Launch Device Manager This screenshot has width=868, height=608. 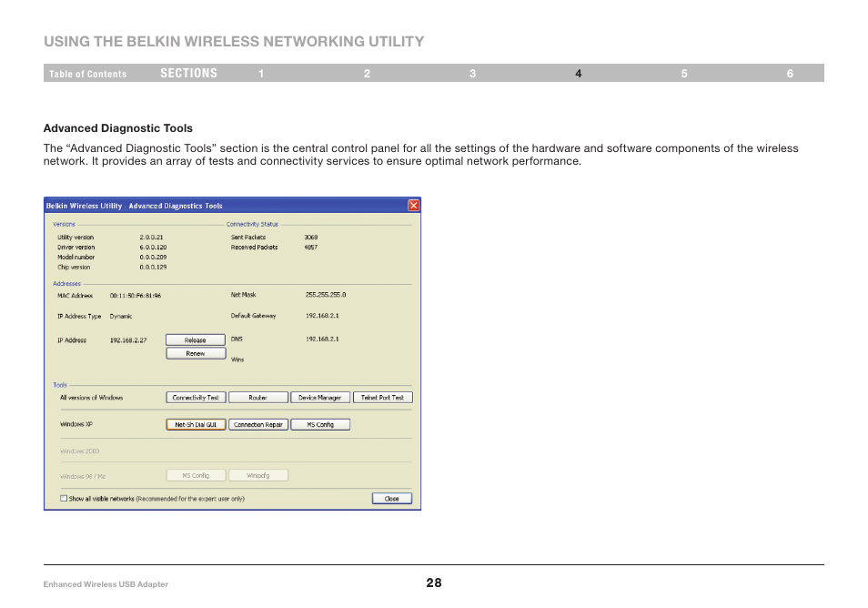click(x=320, y=398)
